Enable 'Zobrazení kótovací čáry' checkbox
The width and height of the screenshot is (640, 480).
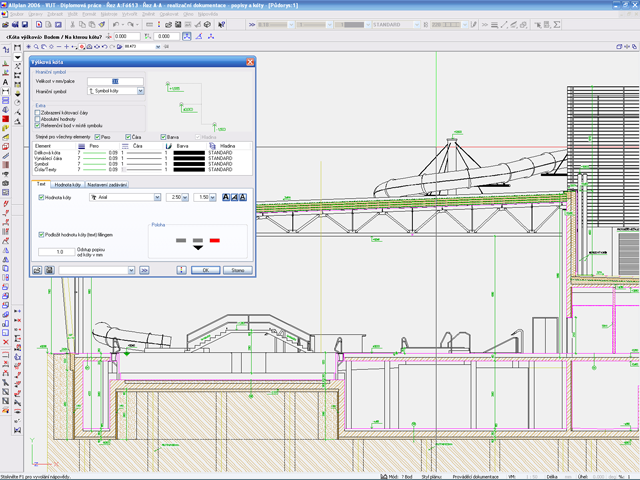click(38, 113)
